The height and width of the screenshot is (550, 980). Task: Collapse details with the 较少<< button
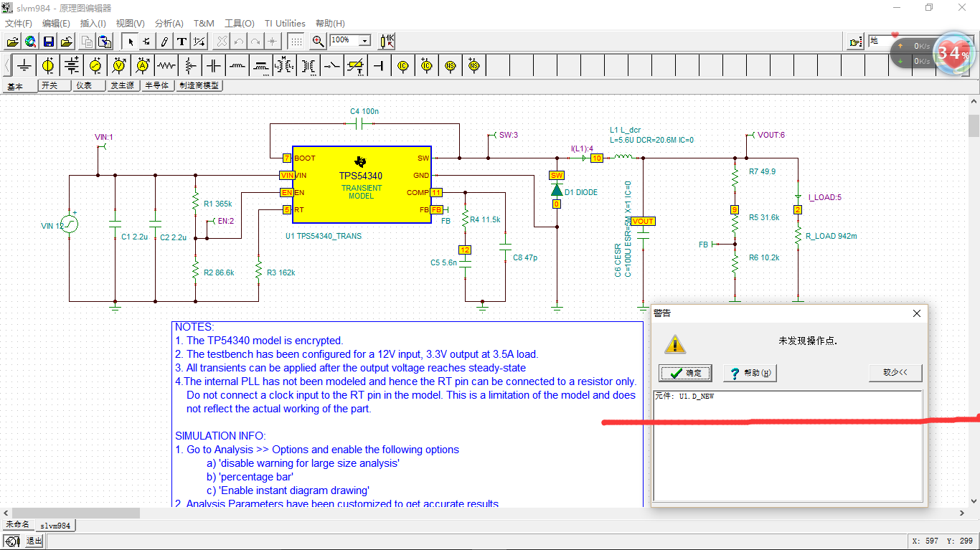pos(895,373)
